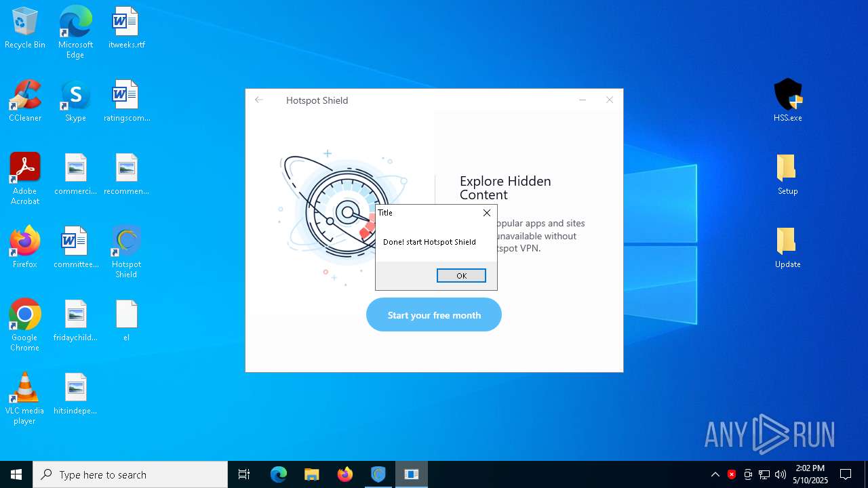Viewport: 868px width, 488px height.
Task: Click the Done! start Hotspot Shield message
Action: [x=429, y=242]
